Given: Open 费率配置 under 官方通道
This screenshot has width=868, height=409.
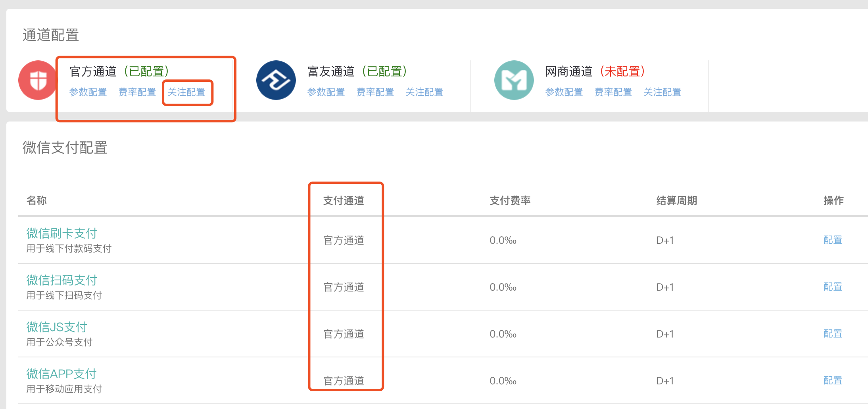Looking at the screenshot, I should click(x=137, y=92).
